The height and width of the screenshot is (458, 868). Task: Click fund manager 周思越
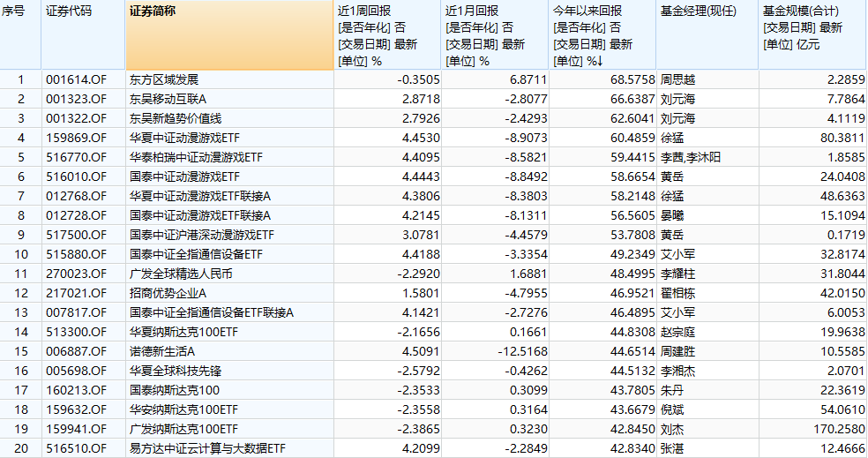coord(678,80)
